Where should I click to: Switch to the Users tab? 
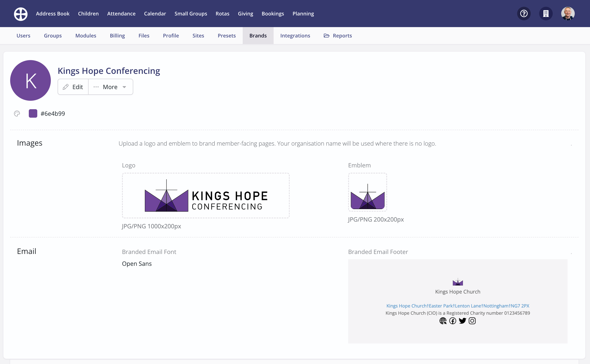point(23,36)
